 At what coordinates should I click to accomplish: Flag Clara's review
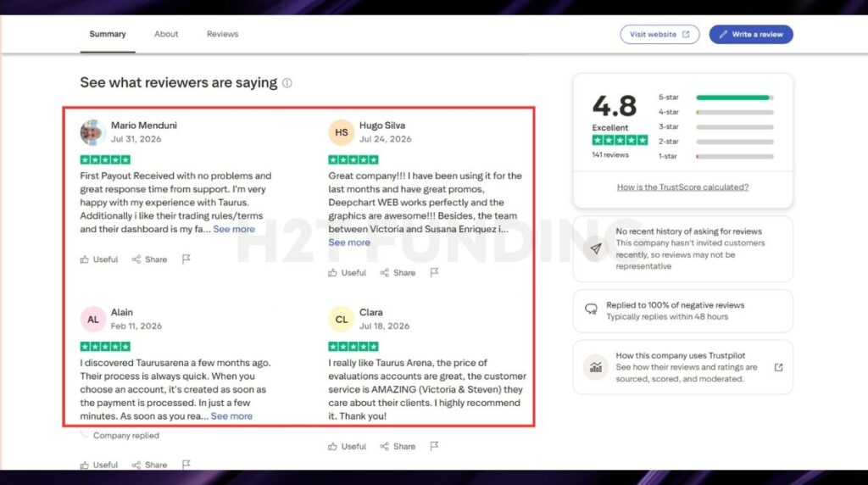coord(434,446)
